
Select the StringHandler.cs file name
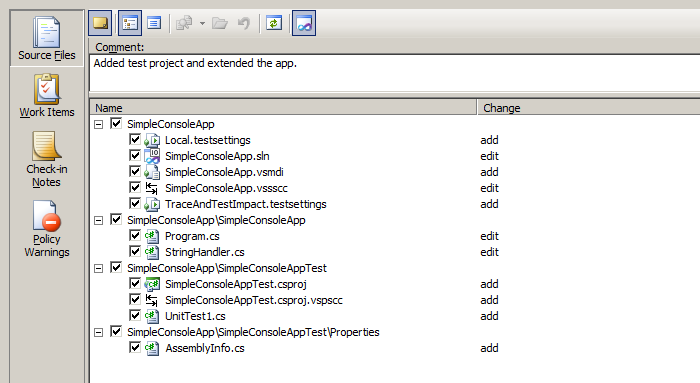204,252
